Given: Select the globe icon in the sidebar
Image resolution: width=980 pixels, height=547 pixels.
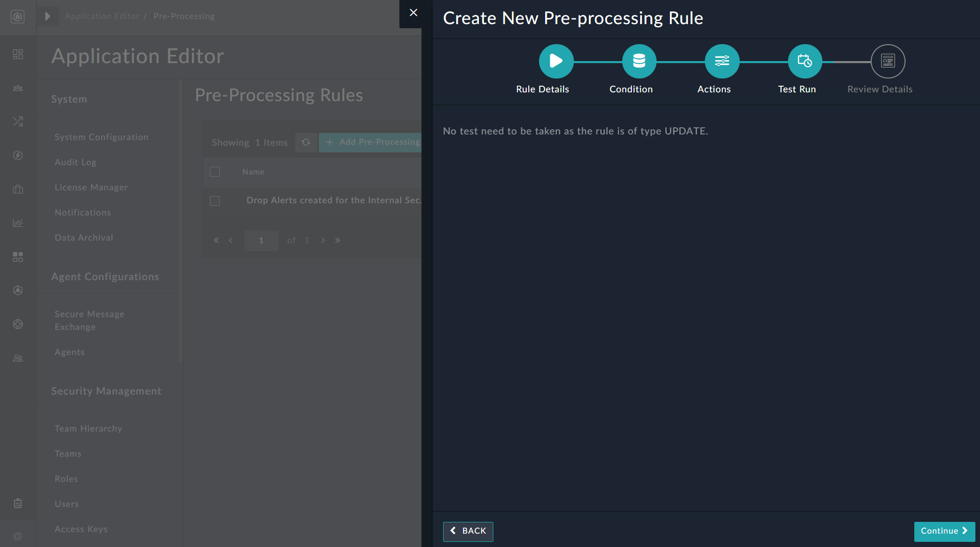Looking at the screenshot, I should tap(18, 324).
